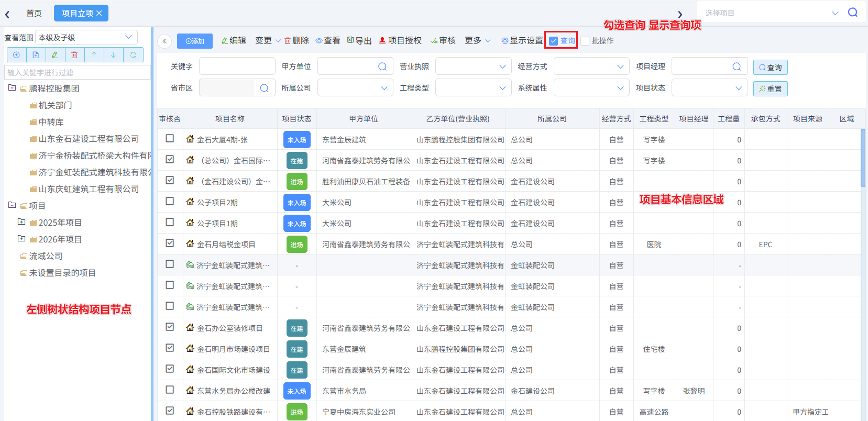Viewport: 868px width, 421px height.
Task: Move node up with the up arrow icon
Action: [x=94, y=55]
